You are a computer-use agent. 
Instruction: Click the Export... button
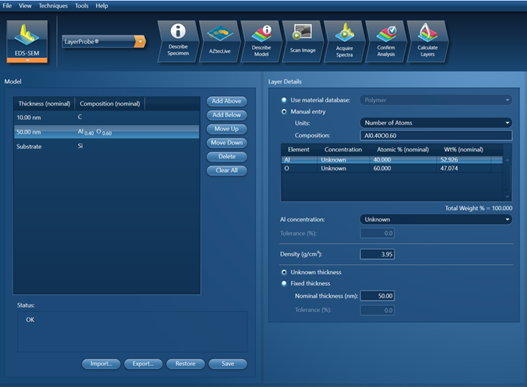143,364
